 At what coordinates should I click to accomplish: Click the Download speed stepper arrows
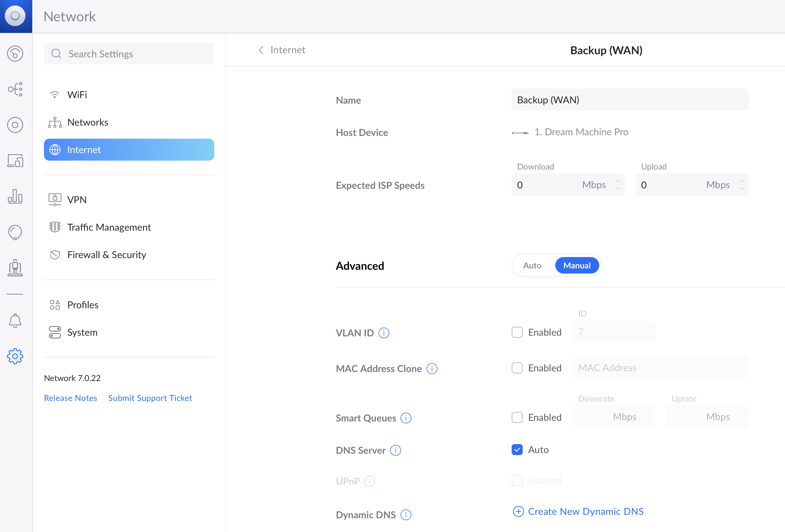pyautogui.click(x=618, y=185)
